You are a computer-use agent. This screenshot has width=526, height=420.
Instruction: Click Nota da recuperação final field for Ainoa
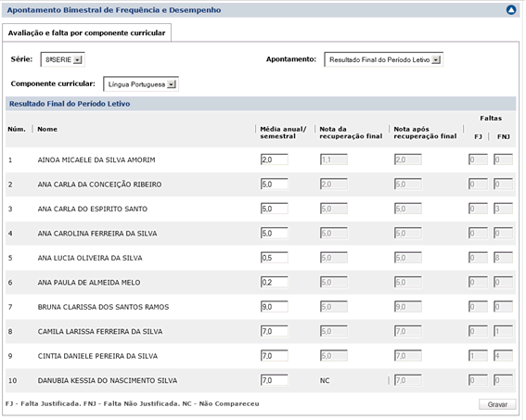coord(334,159)
